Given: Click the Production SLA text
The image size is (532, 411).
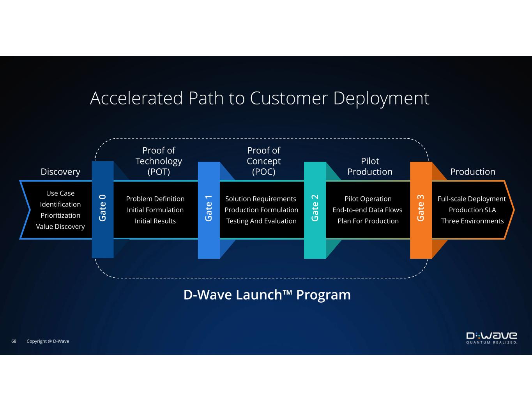Looking at the screenshot, I should click(x=472, y=210).
